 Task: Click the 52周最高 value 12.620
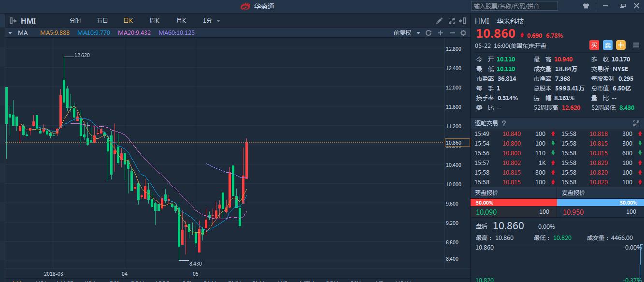[571, 108]
